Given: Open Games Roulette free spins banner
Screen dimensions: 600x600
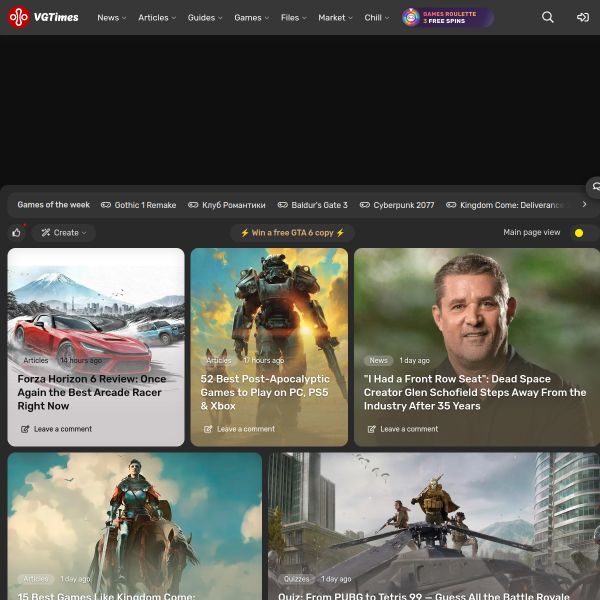Looking at the screenshot, I should coord(447,17).
